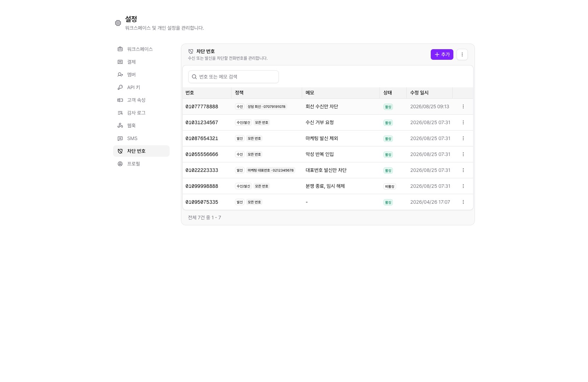This screenshot has height=382, width=588.
Task: Open the 멤버 settings section
Action: 141,75
